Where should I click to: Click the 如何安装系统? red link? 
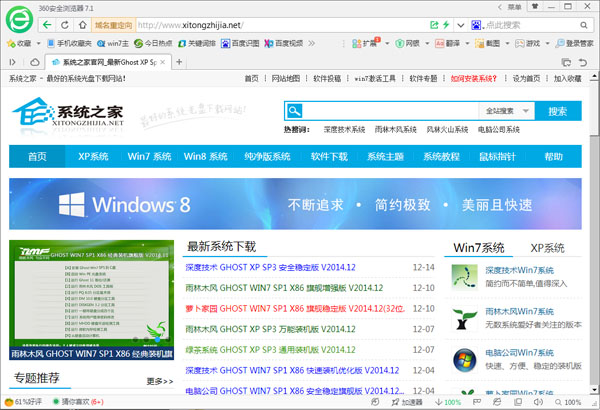pyautogui.click(x=473, y=78)
